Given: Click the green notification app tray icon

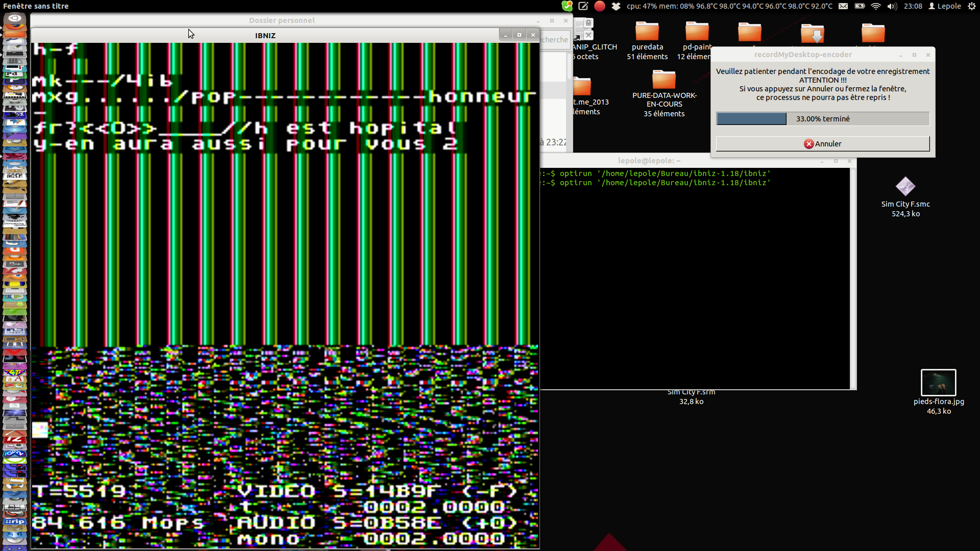Looking at the screenshot, I should 567,6.
